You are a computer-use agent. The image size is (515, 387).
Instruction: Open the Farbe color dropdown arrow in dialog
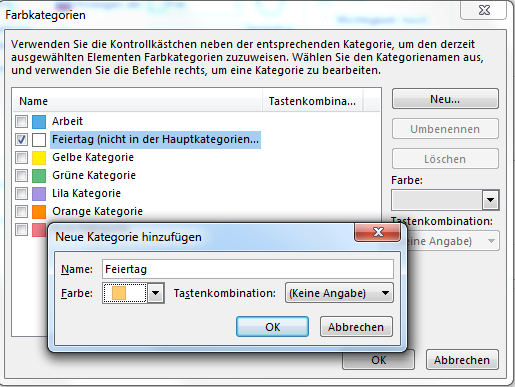click(156, 293)
